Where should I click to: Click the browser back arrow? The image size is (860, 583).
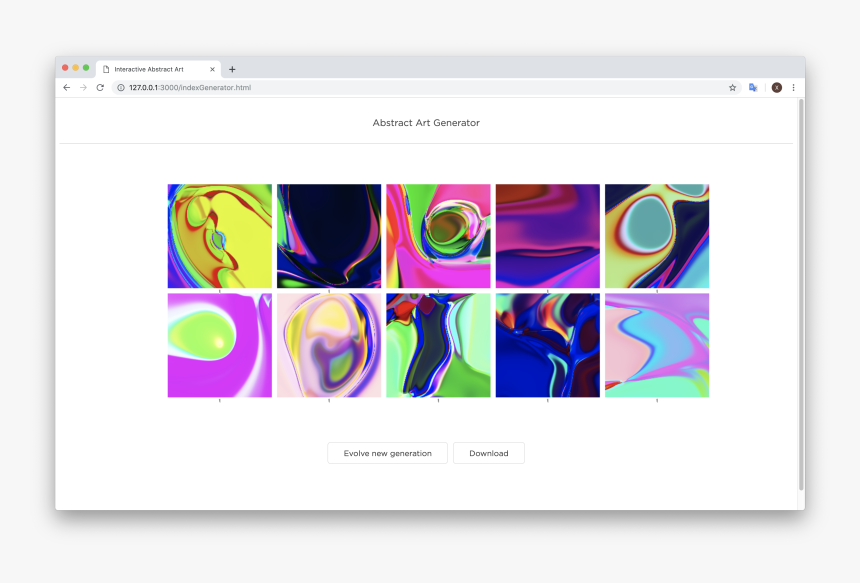tap(67, 88)
